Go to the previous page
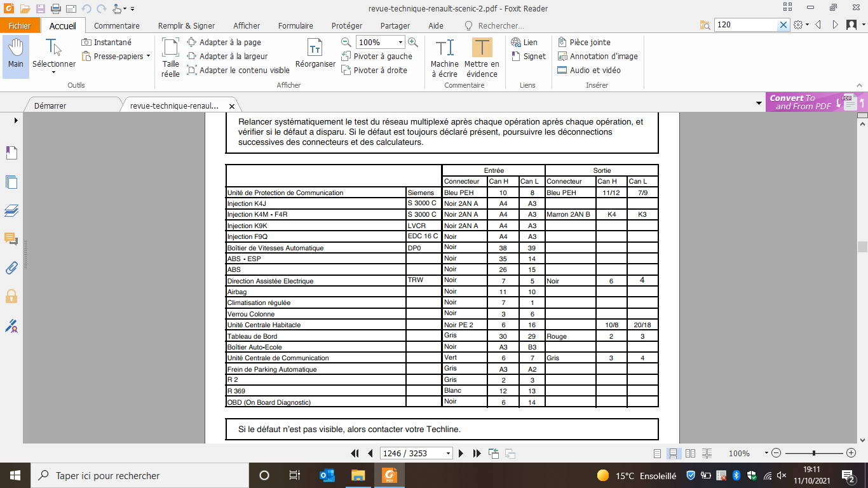The image size is (868, 488). [x=370, y=454]
